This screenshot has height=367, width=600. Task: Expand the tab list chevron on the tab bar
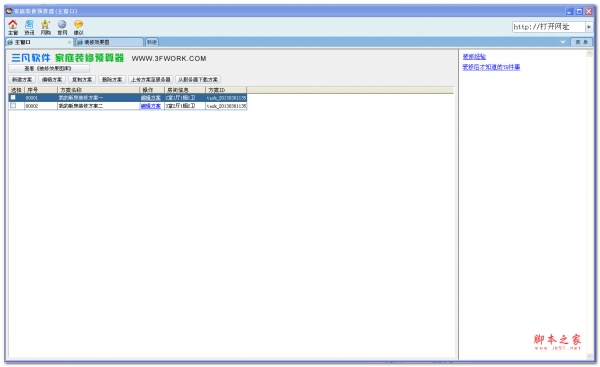pyautogui.click(x=562, y=42)
